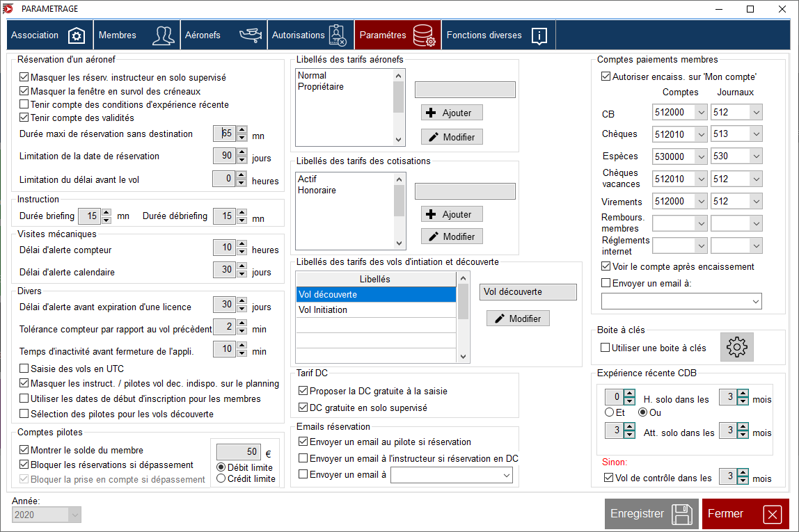Open the CB Comptes dropdown
The width and height of the screenshot is (799, 532).
[x=701, y=113]
